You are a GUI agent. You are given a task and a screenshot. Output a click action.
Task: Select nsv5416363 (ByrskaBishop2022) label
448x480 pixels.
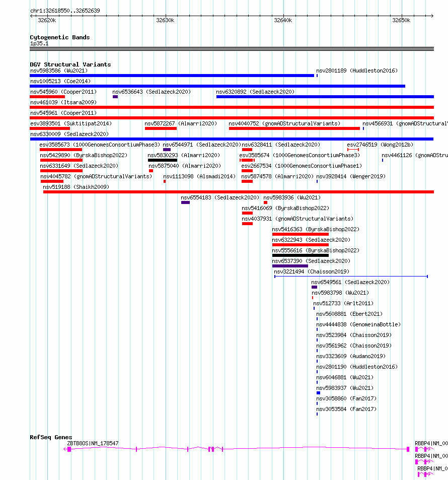coord(316,229)
